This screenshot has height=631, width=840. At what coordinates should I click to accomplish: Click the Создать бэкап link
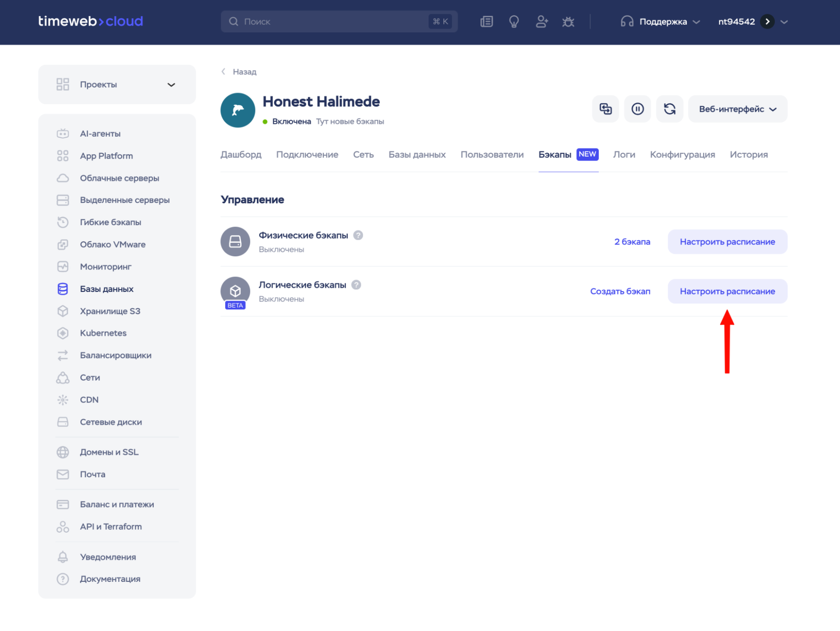(x=620, y=291)
